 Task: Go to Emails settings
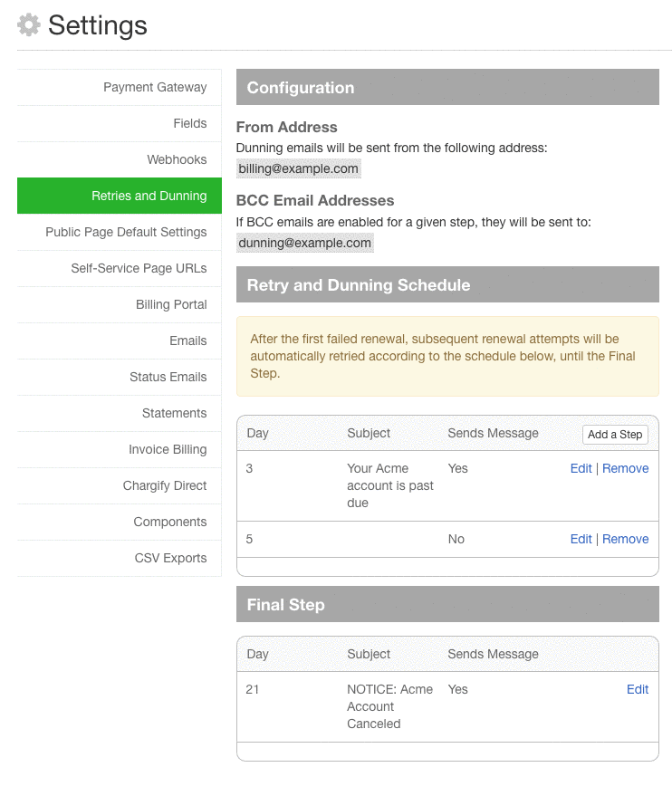click(187, 341)
